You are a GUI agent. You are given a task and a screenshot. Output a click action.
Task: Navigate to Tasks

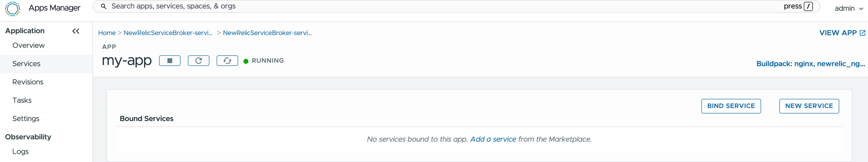(x=22, y=100)
